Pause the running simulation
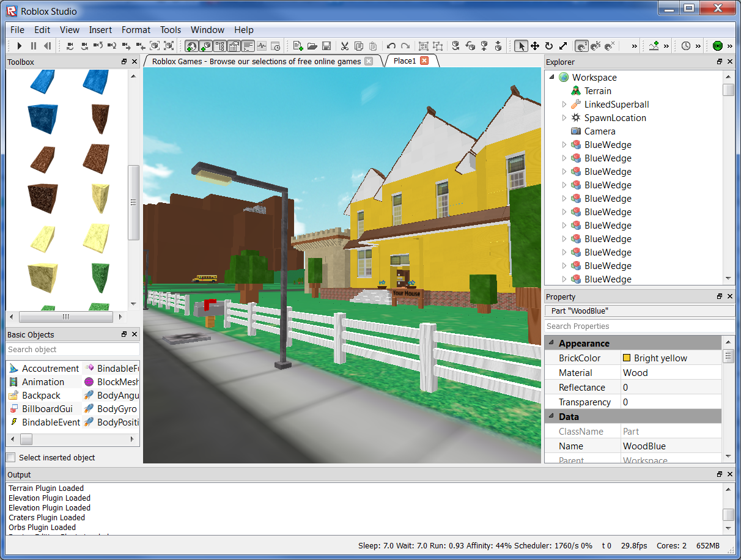 34,46
